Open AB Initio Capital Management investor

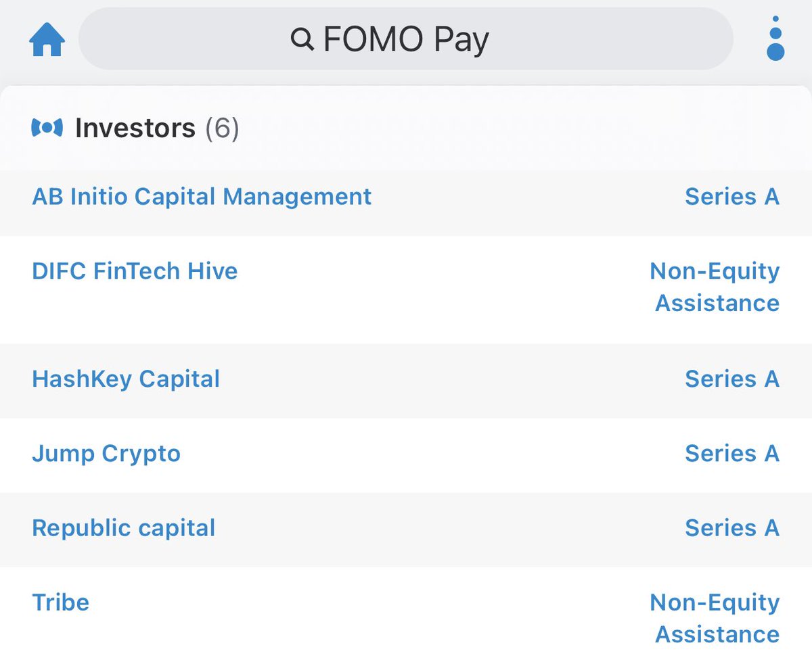pos(202,197)
